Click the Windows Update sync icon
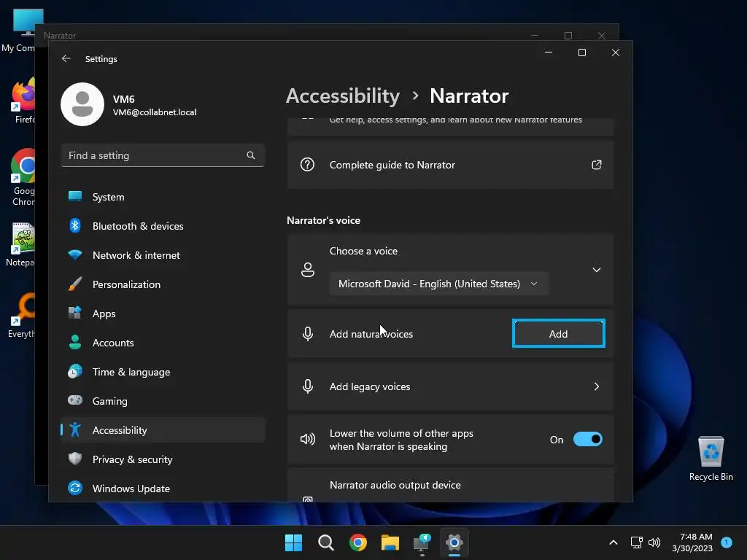747x560 pixels. click(75, 488)
